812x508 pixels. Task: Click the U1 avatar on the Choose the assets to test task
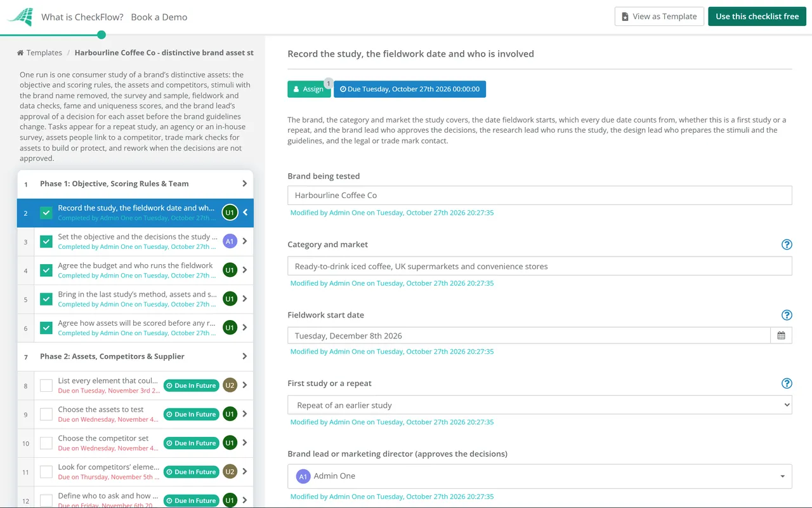(230, 414)
